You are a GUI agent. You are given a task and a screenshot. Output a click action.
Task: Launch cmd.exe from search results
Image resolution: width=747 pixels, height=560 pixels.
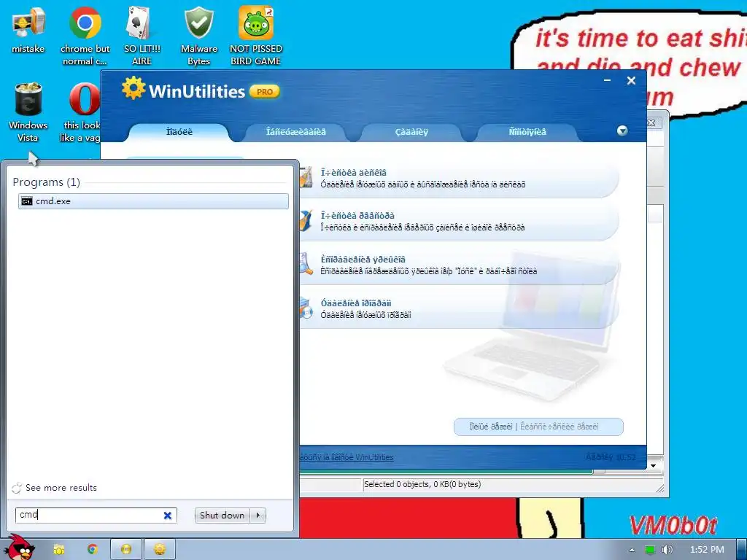point(153,201)
